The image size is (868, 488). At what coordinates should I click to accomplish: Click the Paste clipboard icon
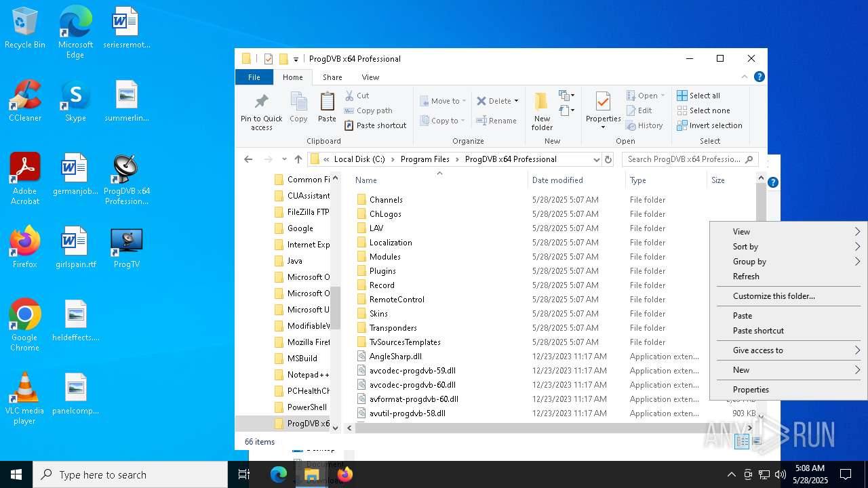pyautogui.click(x=327, y=102)
